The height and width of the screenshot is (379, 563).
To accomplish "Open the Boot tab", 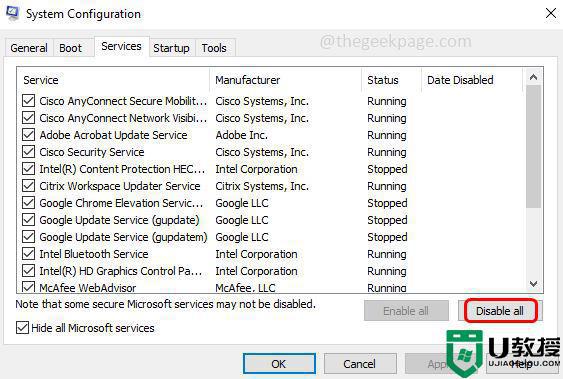I will point(71,48).
